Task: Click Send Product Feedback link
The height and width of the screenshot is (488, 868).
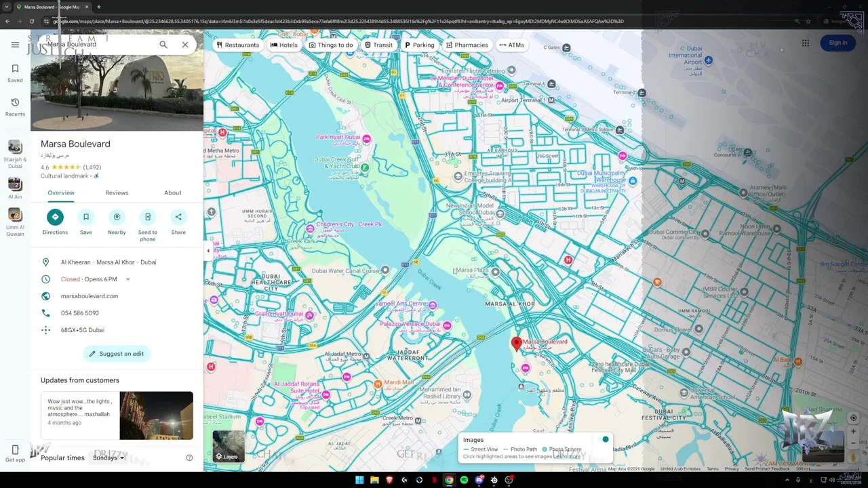Action: coord(767,469)
